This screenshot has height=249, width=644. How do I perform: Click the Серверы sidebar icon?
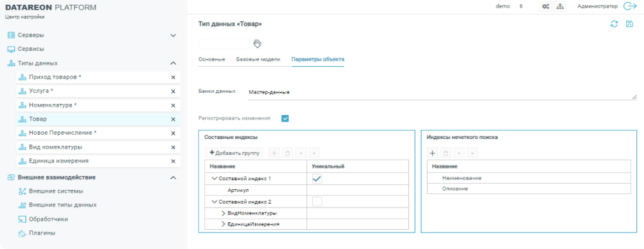click(12, 35)
